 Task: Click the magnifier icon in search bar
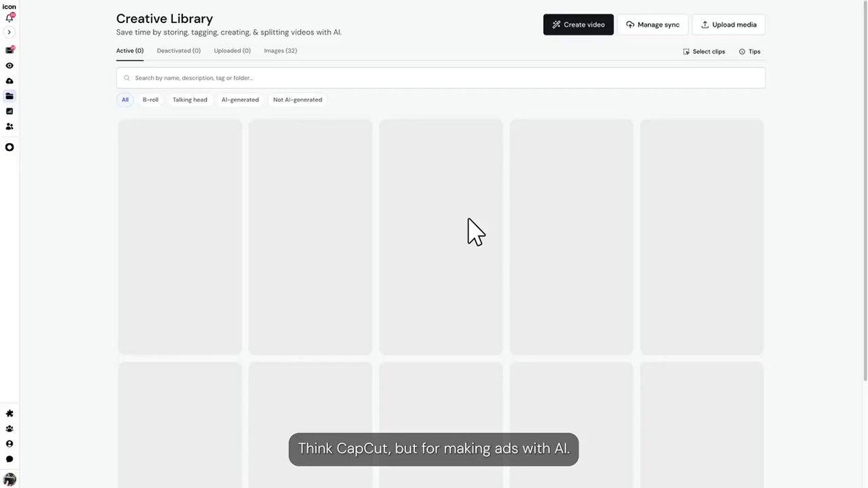[127, 78]
